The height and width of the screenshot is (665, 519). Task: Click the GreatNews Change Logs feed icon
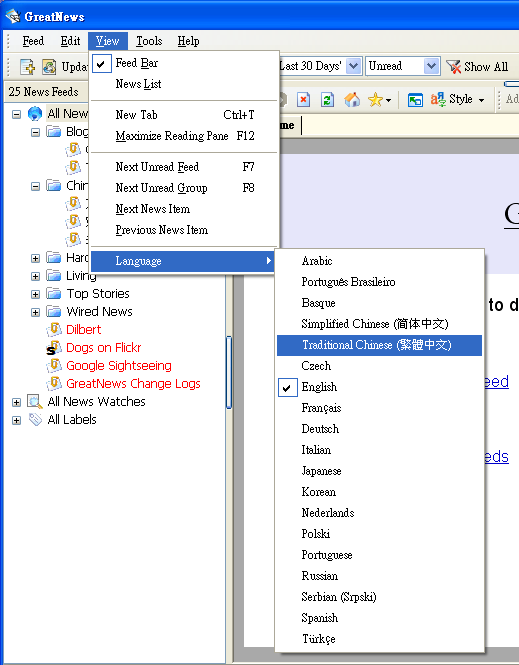pyautogui.click(x=54, y=384)
